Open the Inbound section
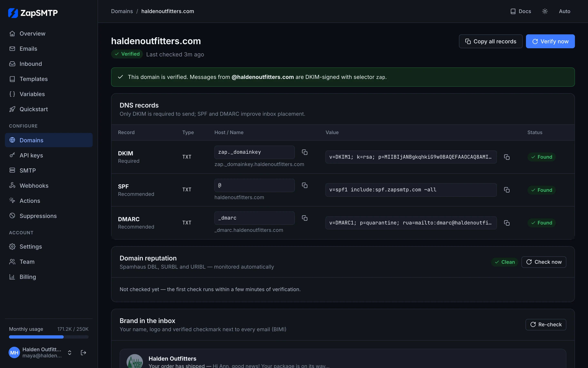The height and width of the screenshot is (368, 588). click(49, 64)
